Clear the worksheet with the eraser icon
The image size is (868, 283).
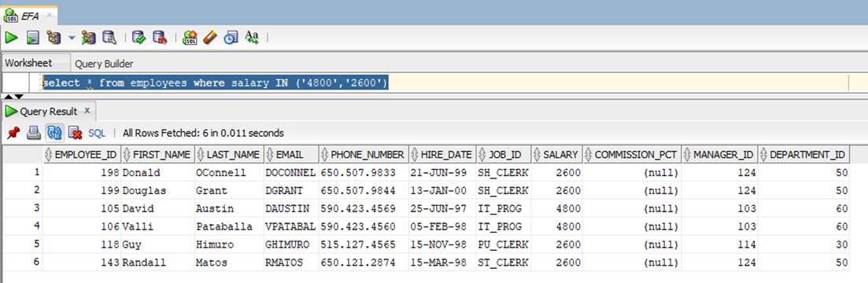210,38
